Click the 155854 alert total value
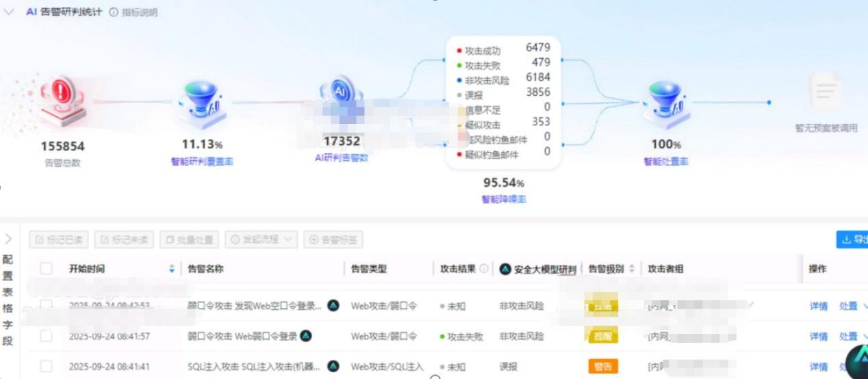Viewport: 868px width, 379px height. tap(62, 146)
